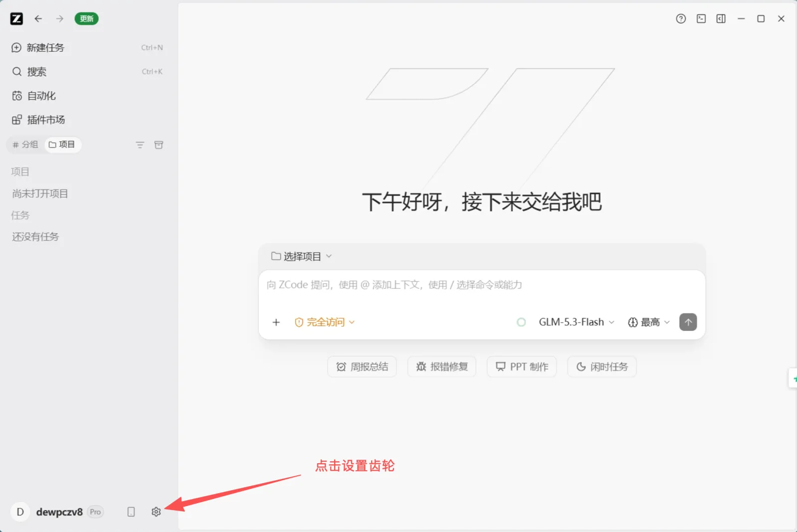Click the green 更新 update badge
The width and height of the screenshot is (797, 532).
87,19
